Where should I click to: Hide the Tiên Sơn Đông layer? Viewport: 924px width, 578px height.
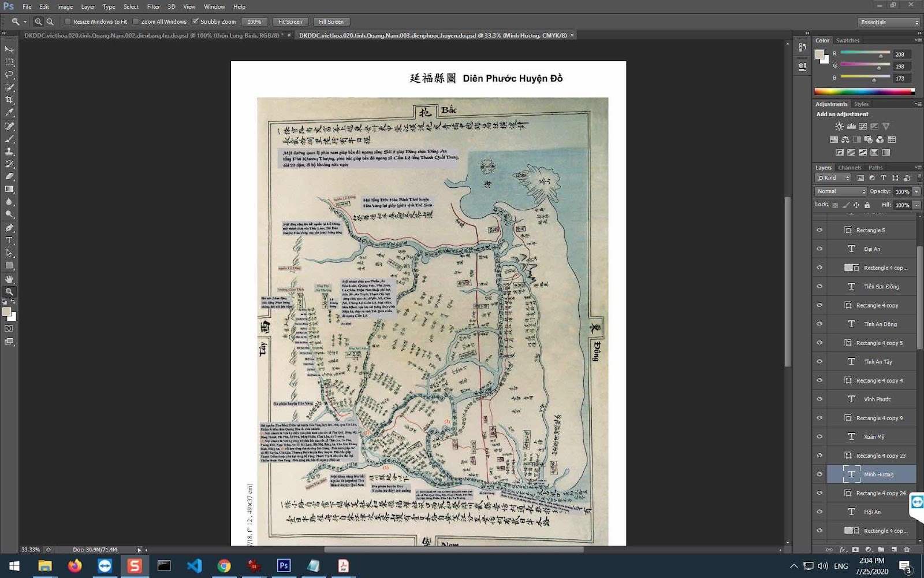(x=819, y=286)
